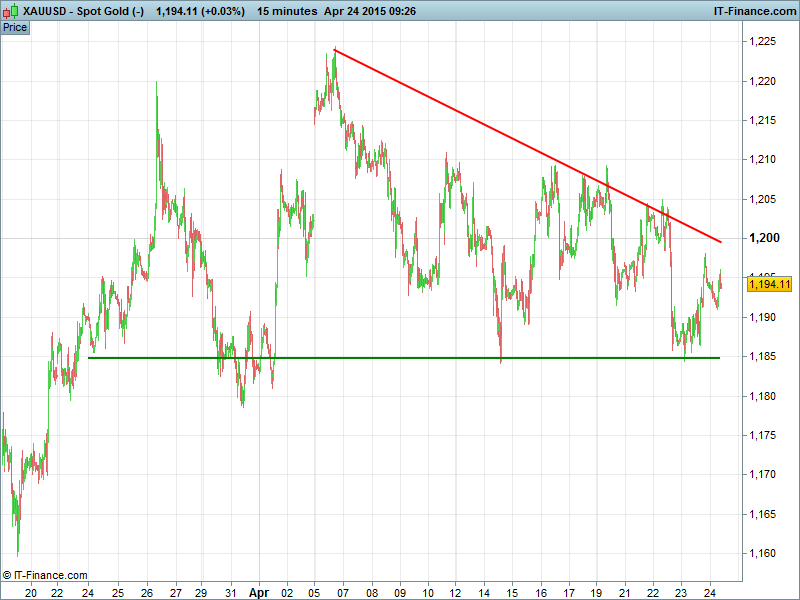Click the © IT-Finance.com watermark
Image resolution: width=800 pixels, height=600 pixels.
[45, 575]
